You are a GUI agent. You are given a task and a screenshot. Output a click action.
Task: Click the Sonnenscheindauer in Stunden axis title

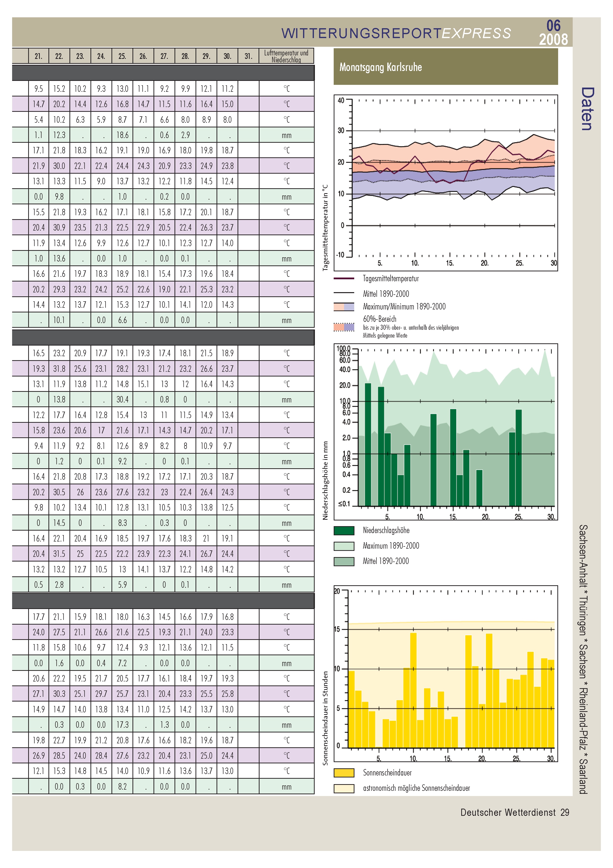click(x=325, y=718)
